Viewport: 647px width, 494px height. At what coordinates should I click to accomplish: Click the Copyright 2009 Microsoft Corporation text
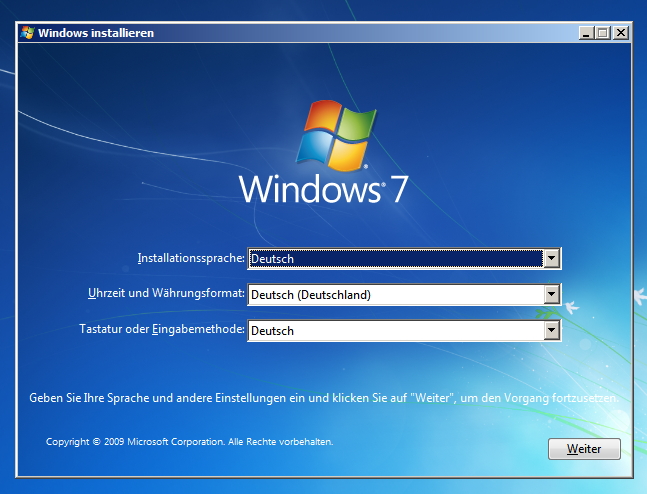(189, 442)
